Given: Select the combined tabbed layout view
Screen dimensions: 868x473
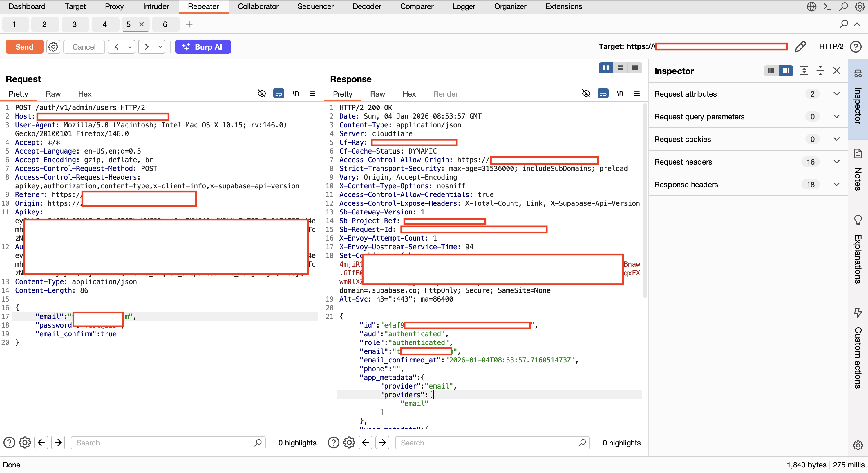Looking at the screenshot, I should 635,68.
